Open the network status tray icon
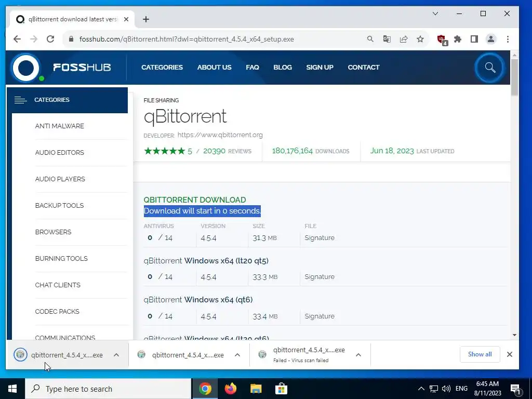This screenshot has width=532, height=399. 434,389
